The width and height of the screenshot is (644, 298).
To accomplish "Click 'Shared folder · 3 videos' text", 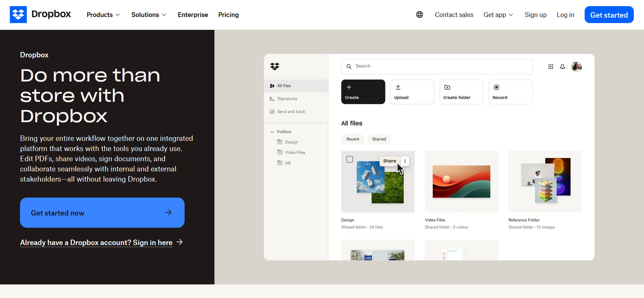I will [x=447, y=227].
